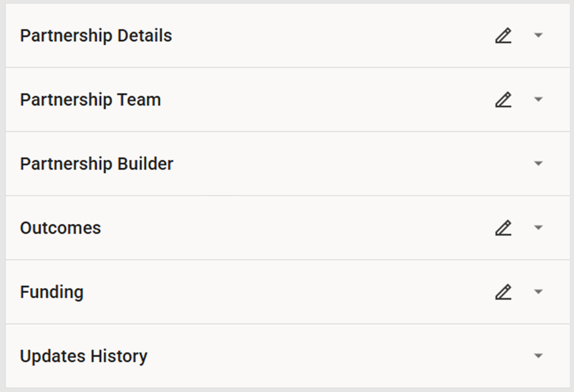The width and height of the screenshot is (574, 392).
Task: Click empty space between Outcomes title and pencil
Action: coord(297,228)
